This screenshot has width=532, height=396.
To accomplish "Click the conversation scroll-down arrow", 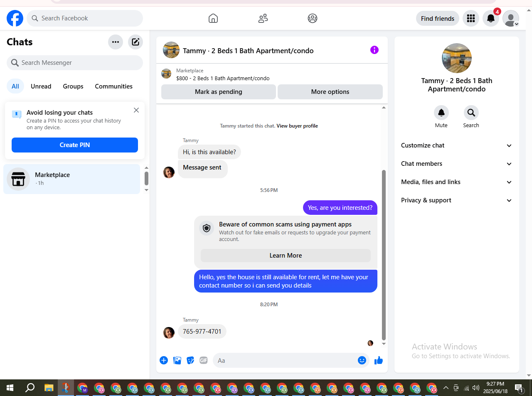I will click(384, 344).
